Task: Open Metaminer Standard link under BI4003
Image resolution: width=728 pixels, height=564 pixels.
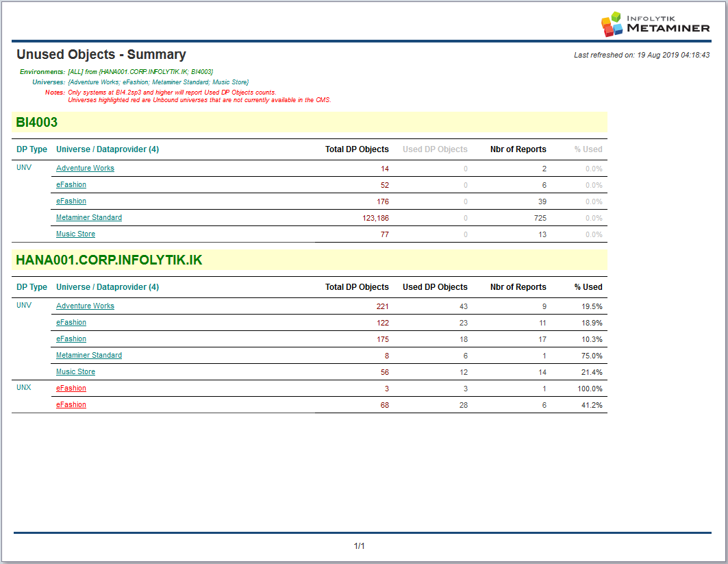Action: tap(88, 217)
